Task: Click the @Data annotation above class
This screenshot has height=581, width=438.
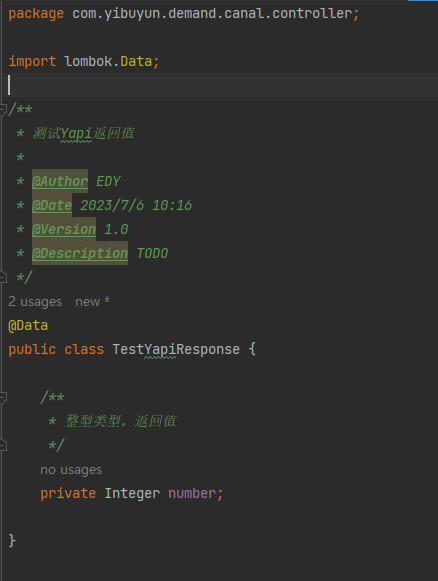Action: coord(28,326)
